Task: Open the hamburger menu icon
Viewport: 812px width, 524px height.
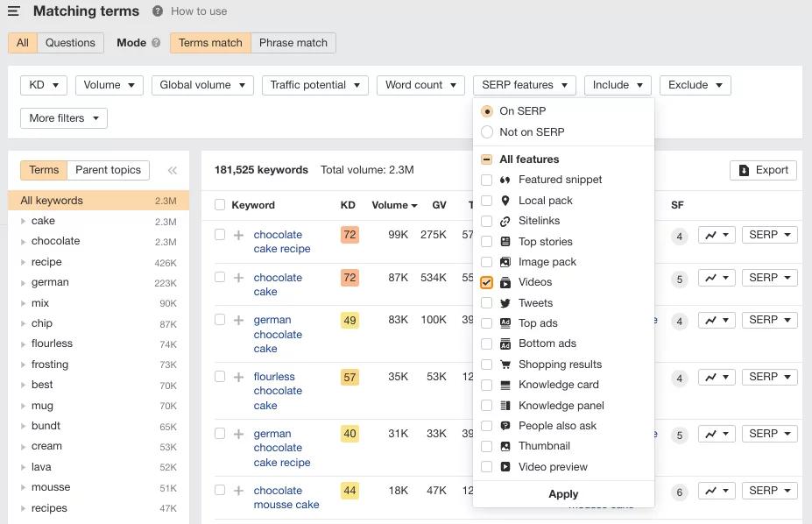Action: click(x=14, y=11)
